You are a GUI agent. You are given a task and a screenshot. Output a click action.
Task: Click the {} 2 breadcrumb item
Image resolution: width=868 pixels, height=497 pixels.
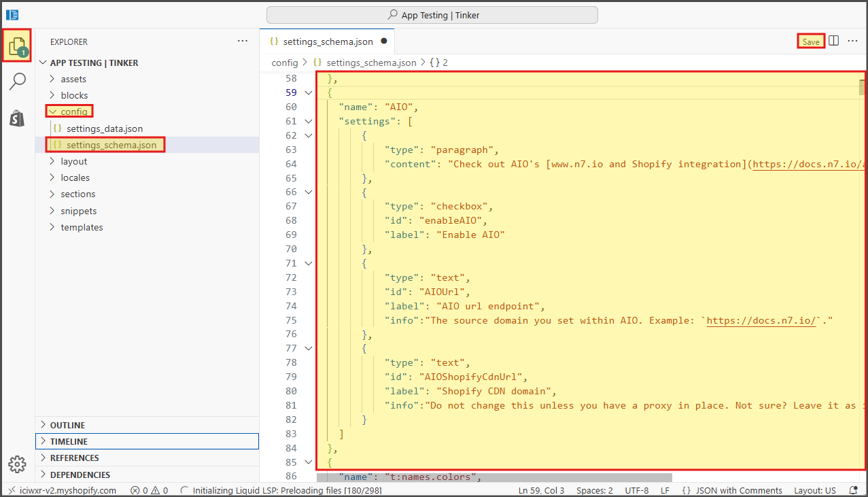pyautogui.click(x=439, y=63)
